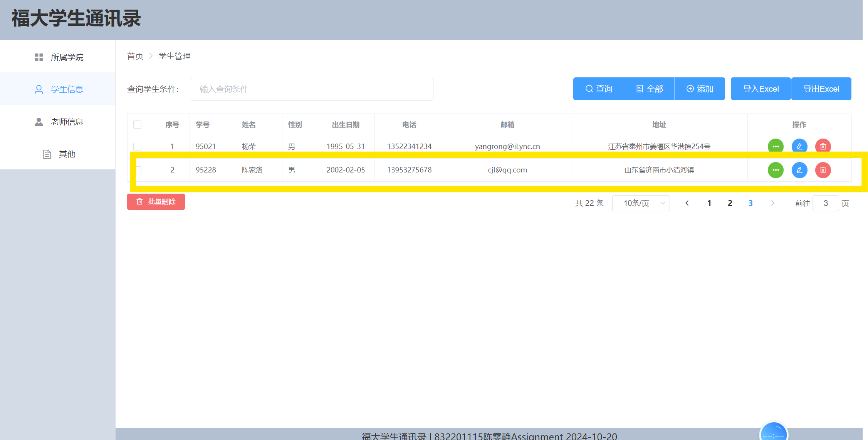Click green more-details icon for 陈家洛
Viewport: 868px width, 440px height.
pyautogui.click(x=776, y=170)
